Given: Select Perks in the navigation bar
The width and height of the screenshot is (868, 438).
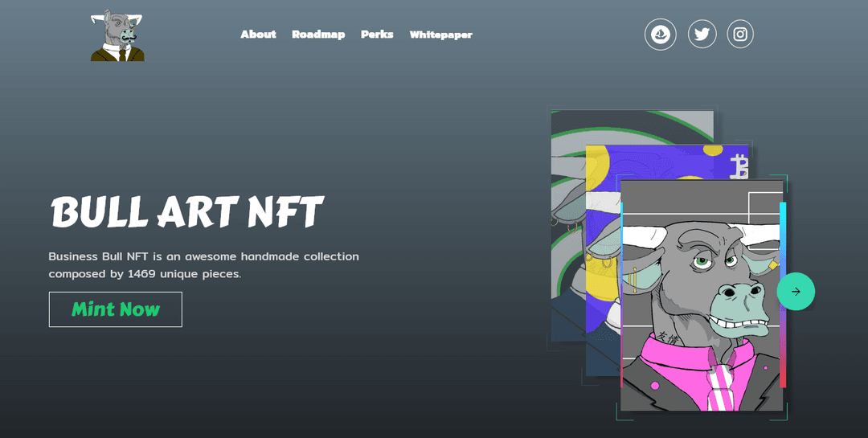Looking at the screenshot, I should [x=377, y=35].
